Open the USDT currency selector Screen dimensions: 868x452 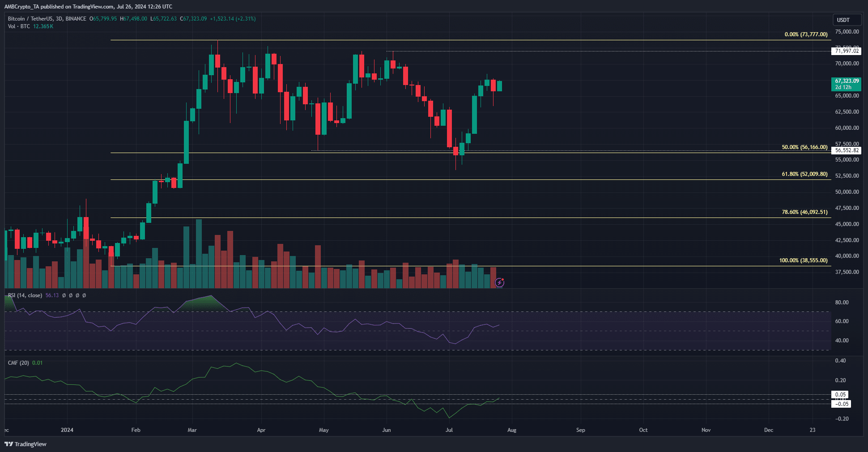pos(847,20)
